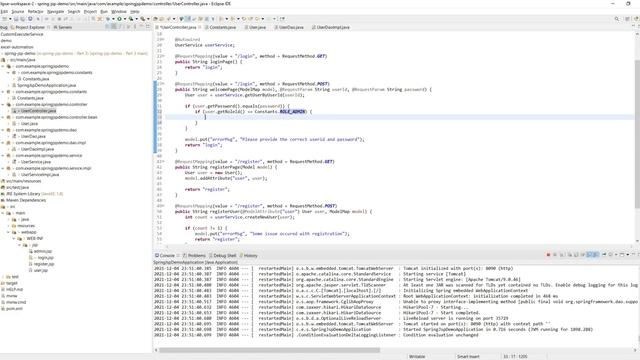Select UserDaoImpl.java in the Project Explorer
640x360 pixels.
point(38,149)
